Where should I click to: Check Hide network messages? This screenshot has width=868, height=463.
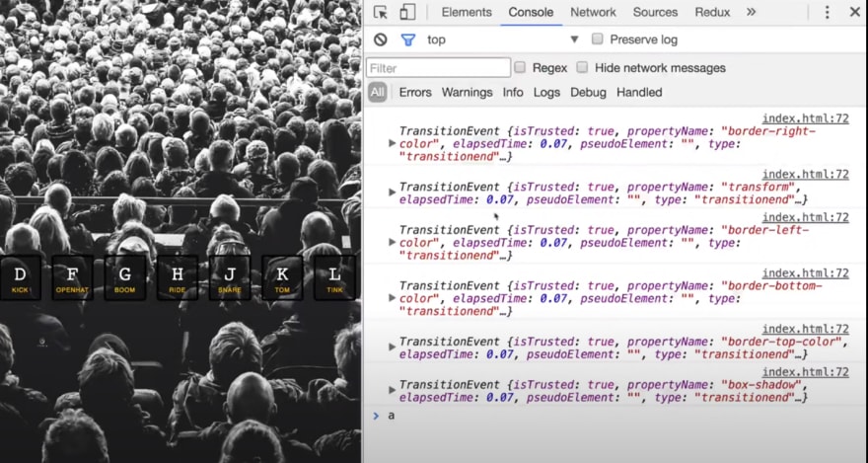point(582,67)
